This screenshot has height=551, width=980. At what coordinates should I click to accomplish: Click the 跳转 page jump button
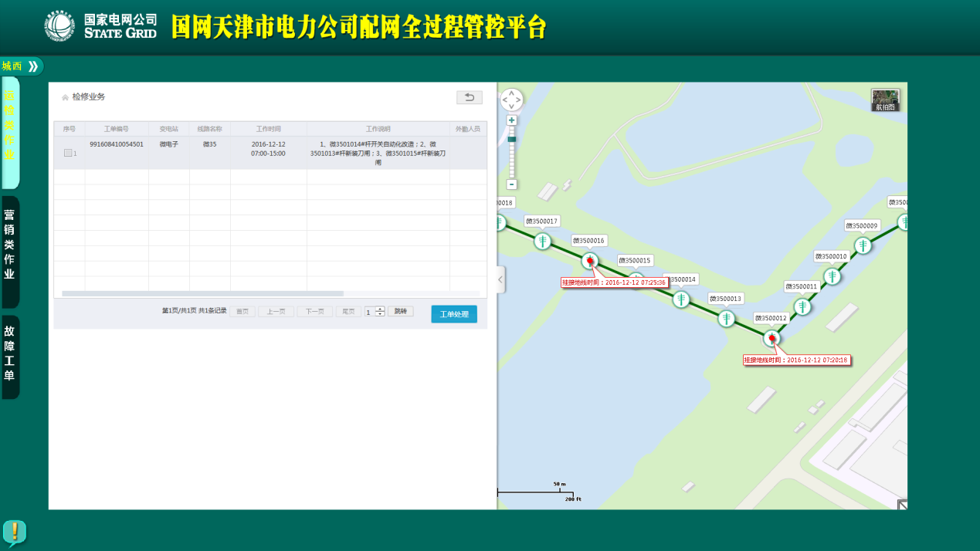point(400,312)
